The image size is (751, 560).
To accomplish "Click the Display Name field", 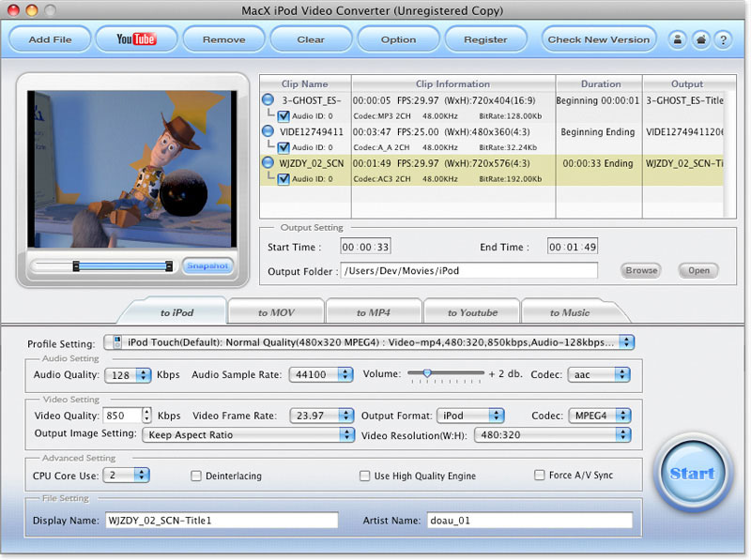I will click(222, 521).
